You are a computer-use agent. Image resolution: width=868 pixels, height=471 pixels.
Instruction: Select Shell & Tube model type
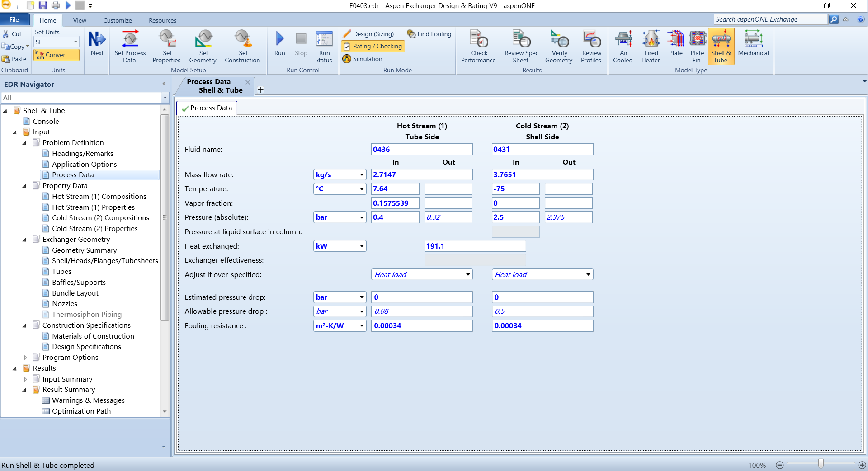click(x=721, y=47)
